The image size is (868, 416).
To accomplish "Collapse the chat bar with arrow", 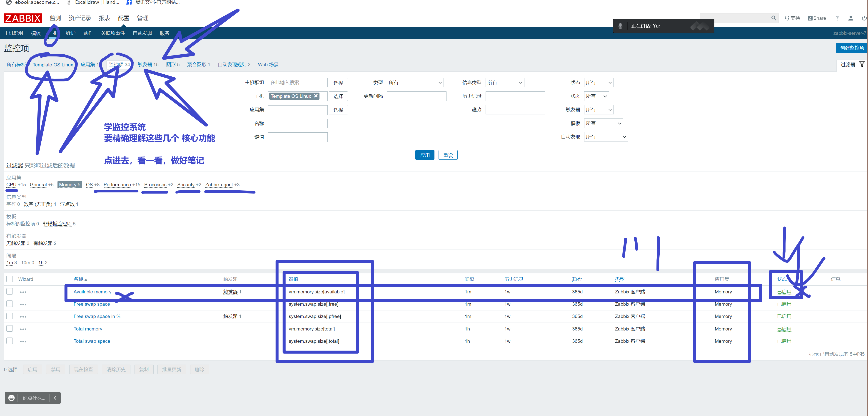I will [x=55, y=398].
